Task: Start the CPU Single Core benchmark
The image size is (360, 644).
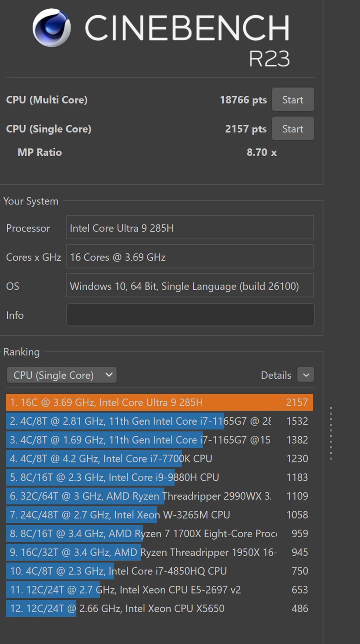Action: 293,128
